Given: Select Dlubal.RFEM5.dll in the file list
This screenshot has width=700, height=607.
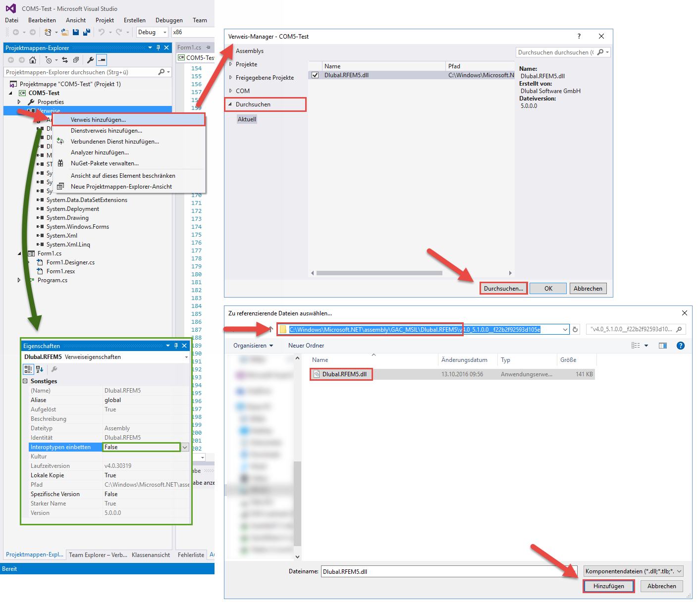Looking at the screenshot, I should (344, 374).
